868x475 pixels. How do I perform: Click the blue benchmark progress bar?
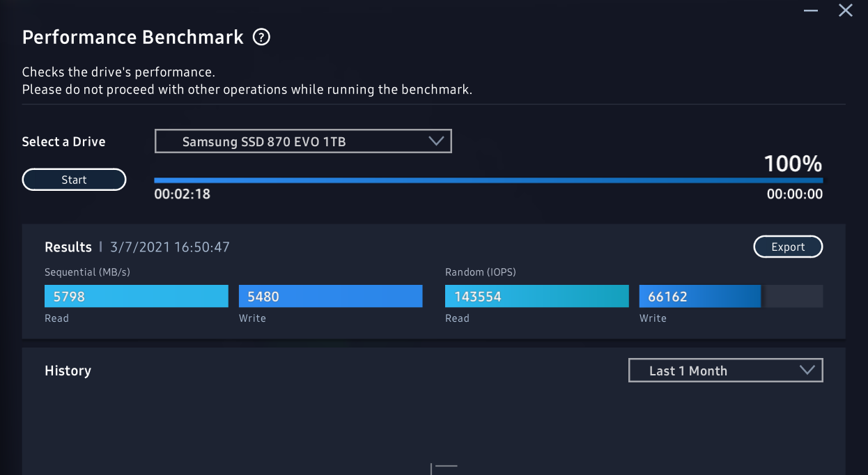coord(488,180)
